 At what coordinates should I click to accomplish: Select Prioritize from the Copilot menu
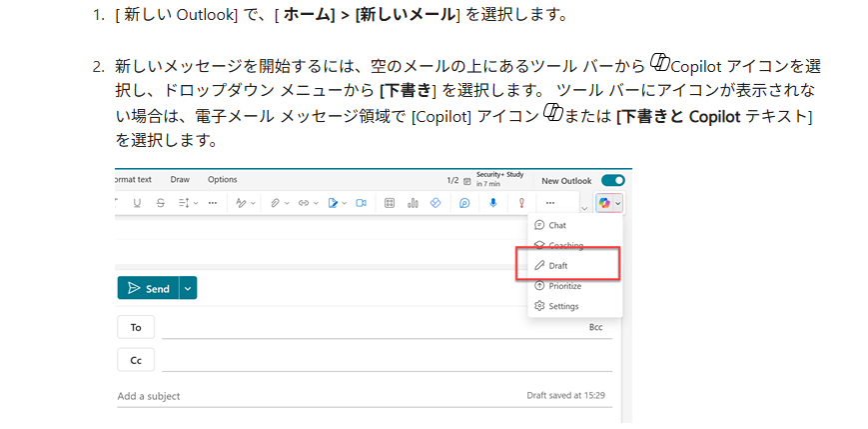[x=575, y=286]
